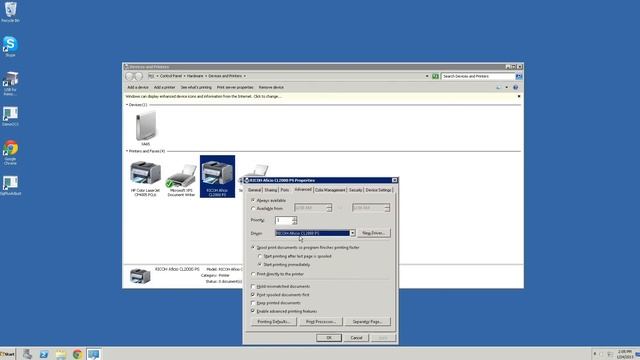
Task: Switch to the Color Management tab
Action: pos(330,190)
